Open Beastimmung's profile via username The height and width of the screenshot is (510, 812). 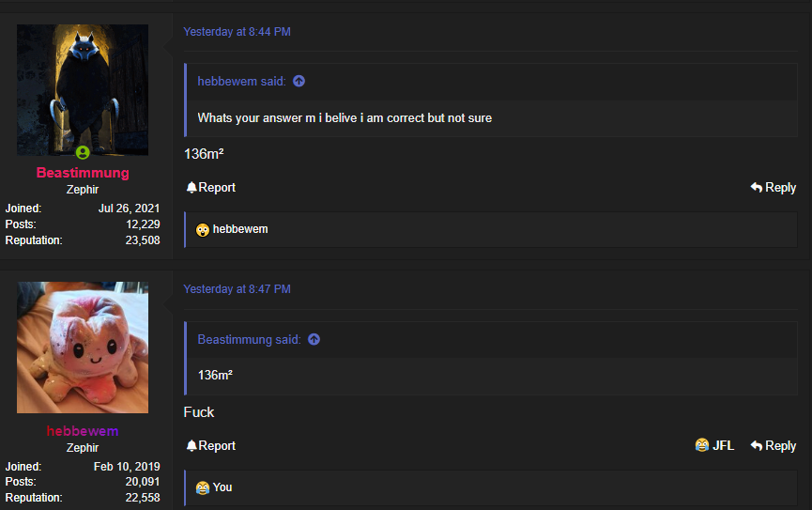point(83,173)
